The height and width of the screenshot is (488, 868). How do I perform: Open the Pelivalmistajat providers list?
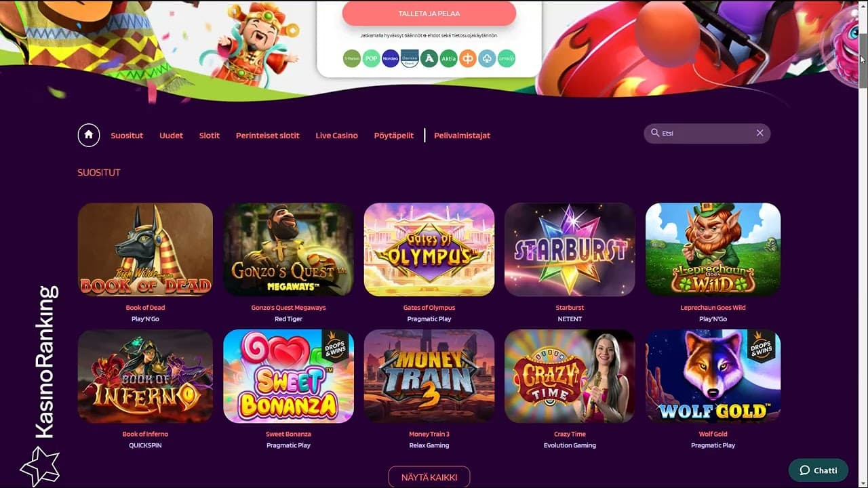[462, 136]
